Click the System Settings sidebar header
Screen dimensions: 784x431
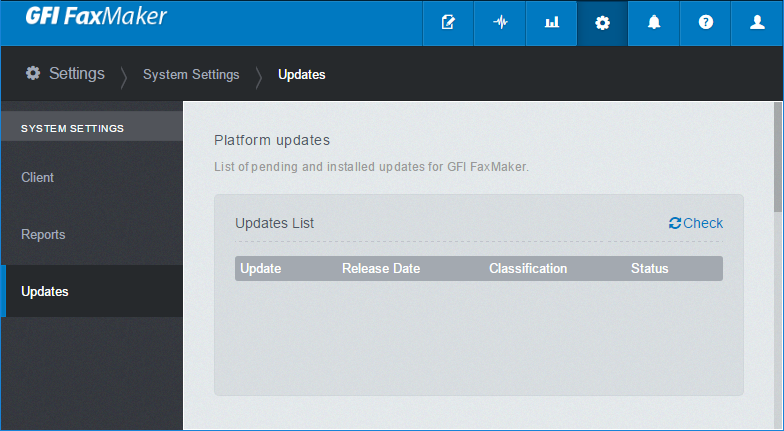point(92,128)
